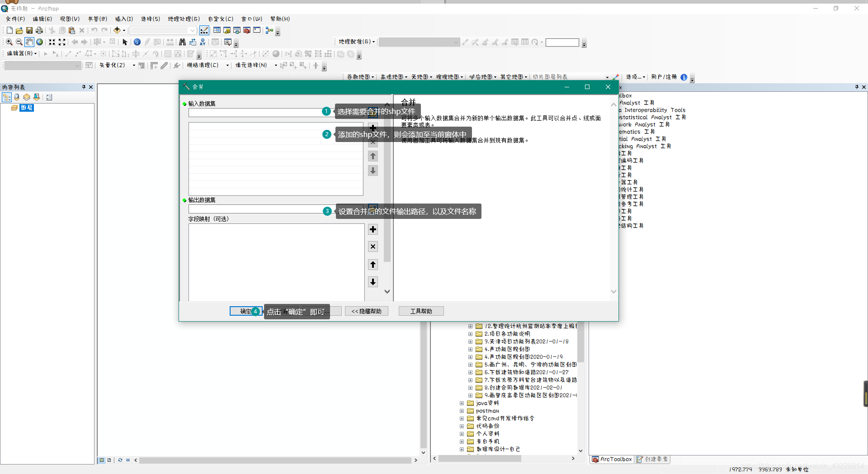Click List By Selection icon in contents panel
This screenshot has width=868, height=474.
coord(37,97)
